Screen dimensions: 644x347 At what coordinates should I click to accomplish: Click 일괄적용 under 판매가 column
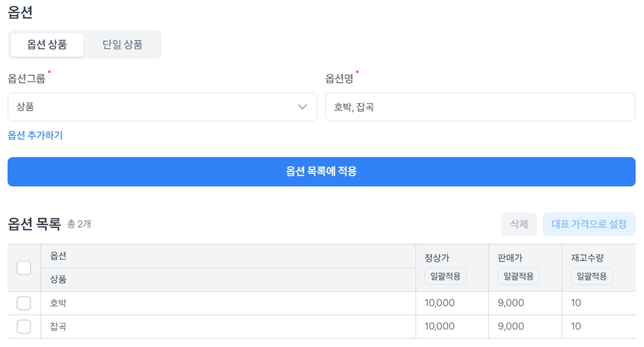[x=518, y=276]
